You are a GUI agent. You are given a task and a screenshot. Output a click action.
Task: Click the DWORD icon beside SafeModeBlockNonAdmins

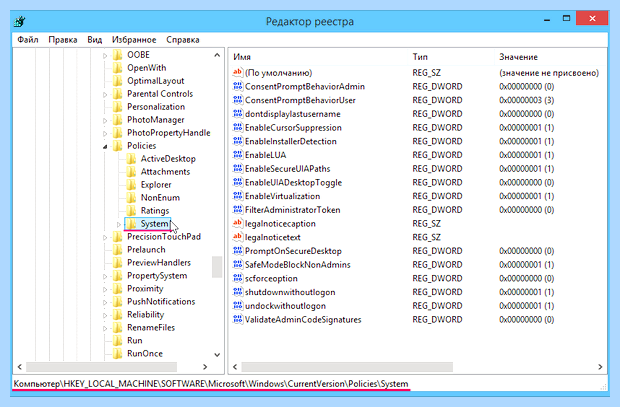click(x=238, y=265)
